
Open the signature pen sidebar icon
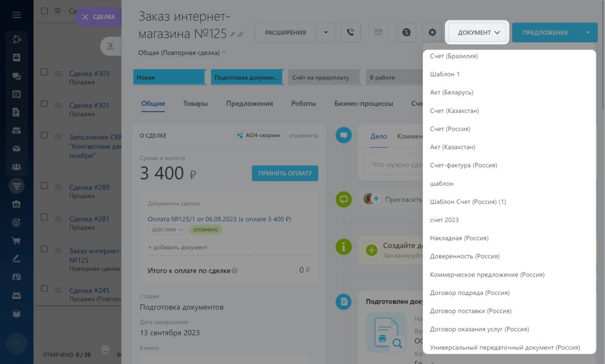click(x=17, y=259)
